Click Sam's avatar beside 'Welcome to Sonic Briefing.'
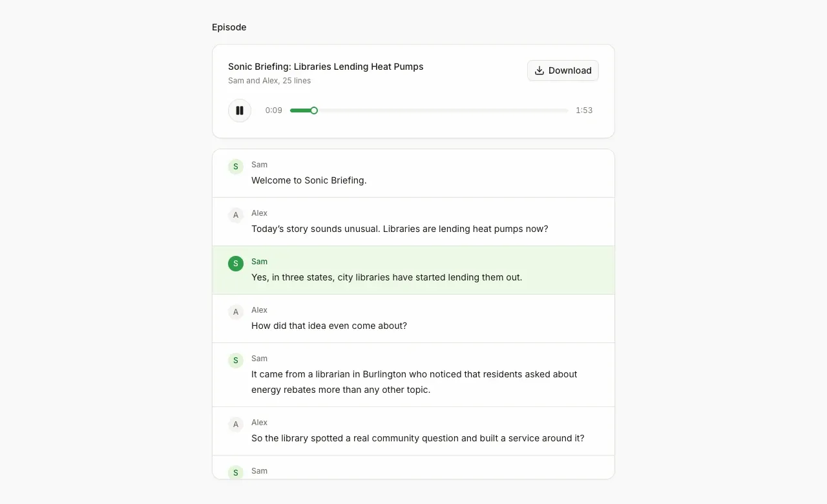Image resolution: width=827 pixels, height=504 pixels. 236,167
